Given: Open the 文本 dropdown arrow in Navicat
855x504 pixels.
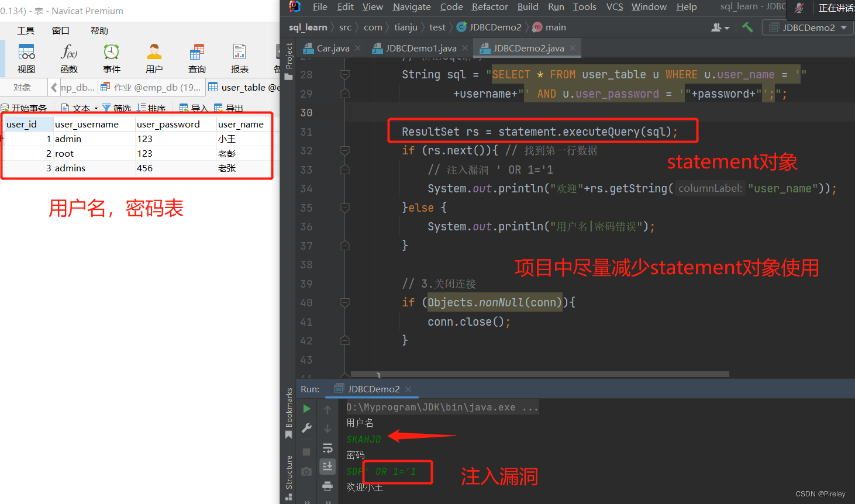Looking at the screenshot, I should [96, 108].
